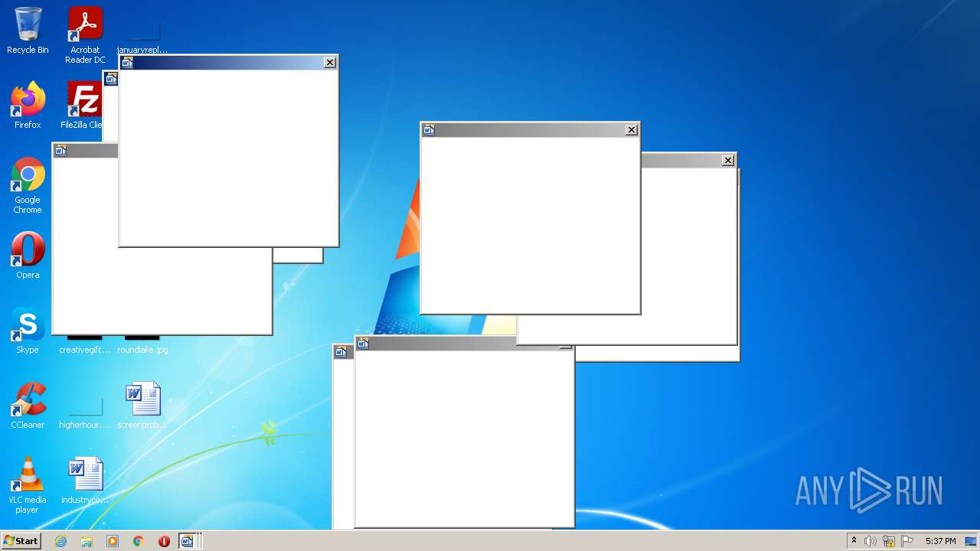Open FileZilla Client shortcut

pyautogui.click(x=83, y=106)
